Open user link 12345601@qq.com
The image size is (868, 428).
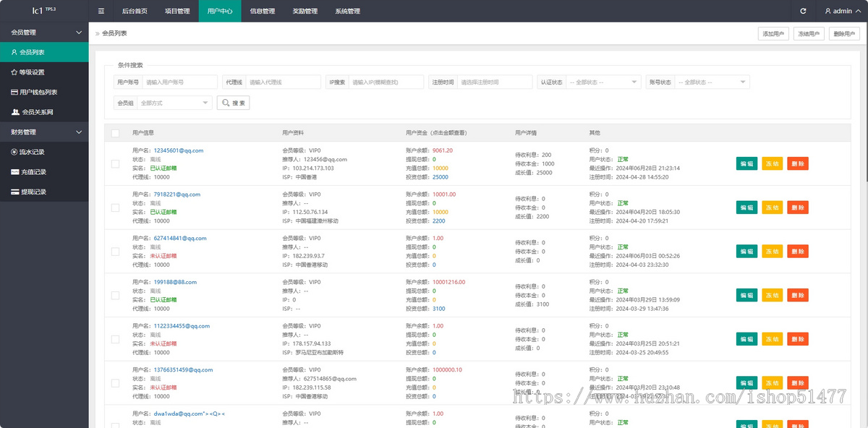[179, 150]
